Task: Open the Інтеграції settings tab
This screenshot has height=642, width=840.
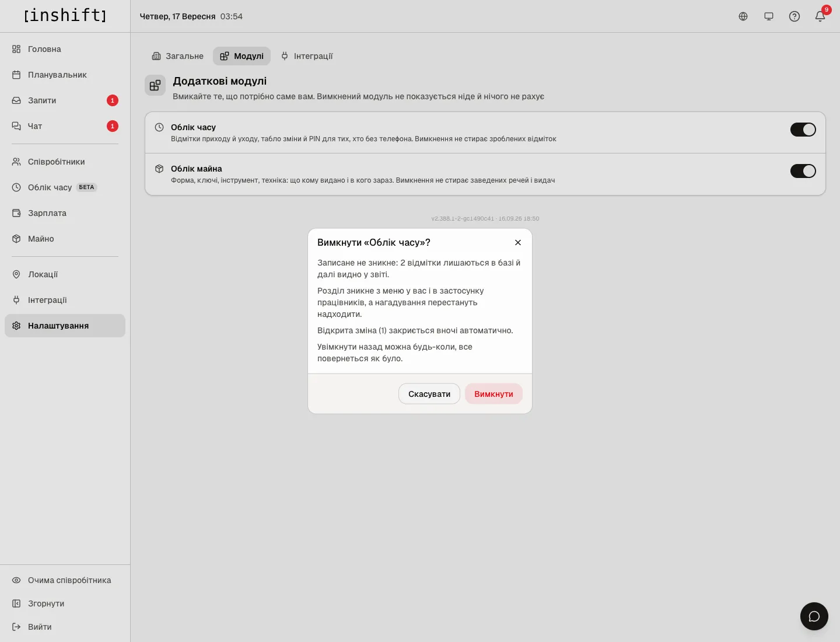Action: coord(307,56)
